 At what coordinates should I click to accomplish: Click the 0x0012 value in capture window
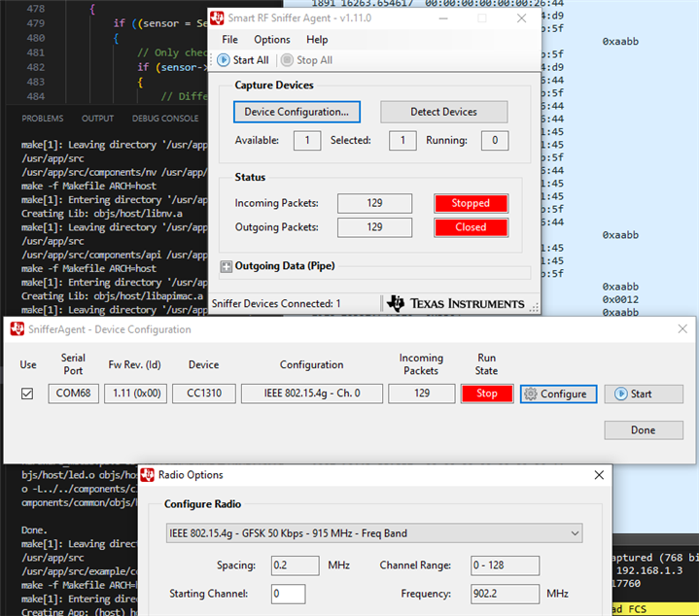(620, 300)
